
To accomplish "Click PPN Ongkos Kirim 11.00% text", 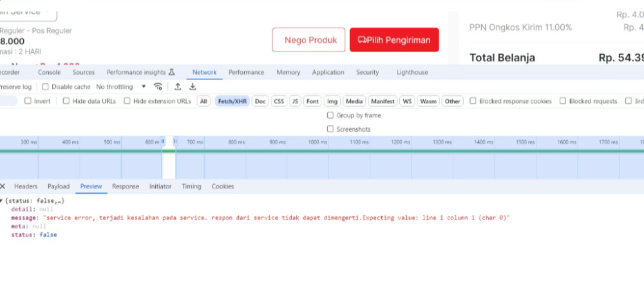I will pos(520,28).
